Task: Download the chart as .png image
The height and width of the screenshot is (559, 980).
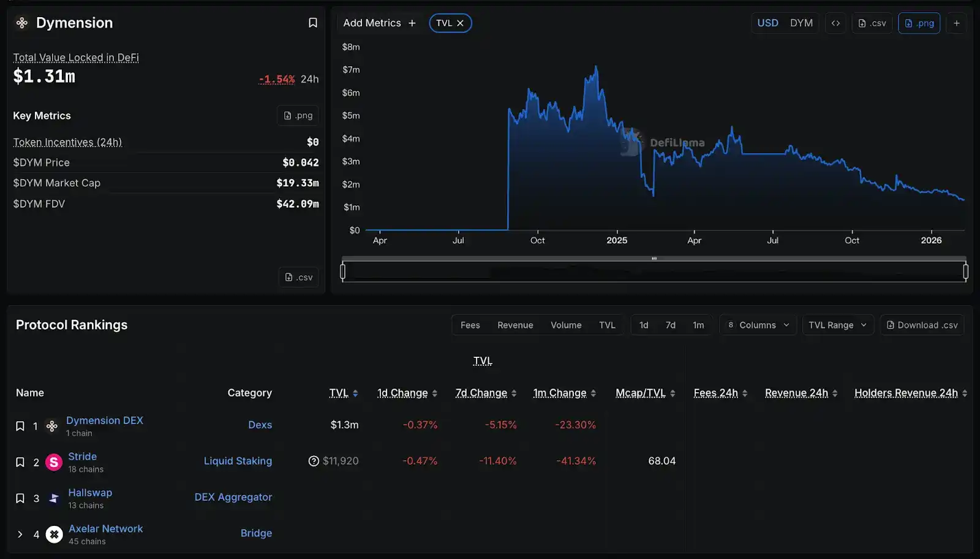Action: click(919, 23)
